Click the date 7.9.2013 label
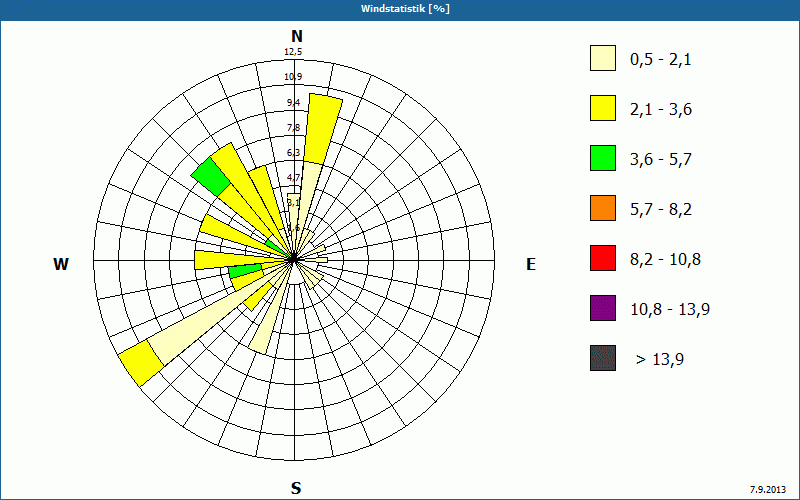The image size is (800, 500). [768, 489]
